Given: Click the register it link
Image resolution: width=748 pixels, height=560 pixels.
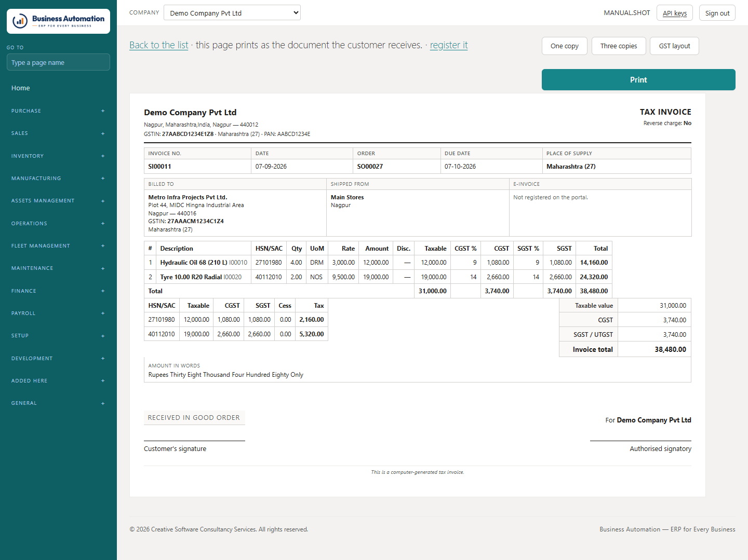Looking at the screenshot, I should pos(449,45).
